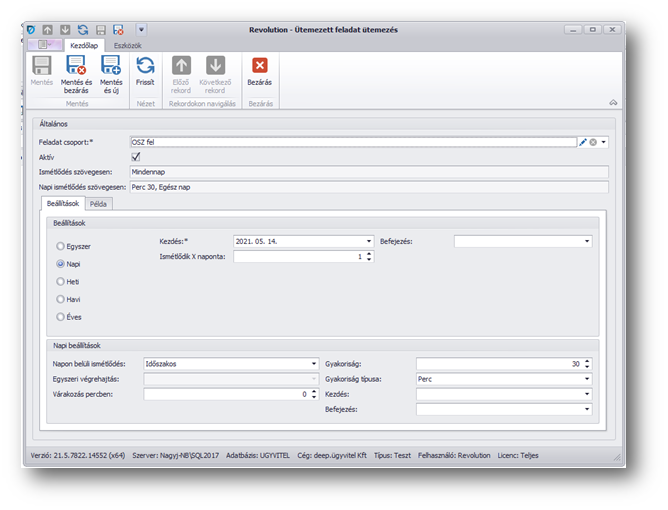This screenshot has width=668, height=510.
Task: Switch to the Példa tab
Action: click(x=100, y=203)
